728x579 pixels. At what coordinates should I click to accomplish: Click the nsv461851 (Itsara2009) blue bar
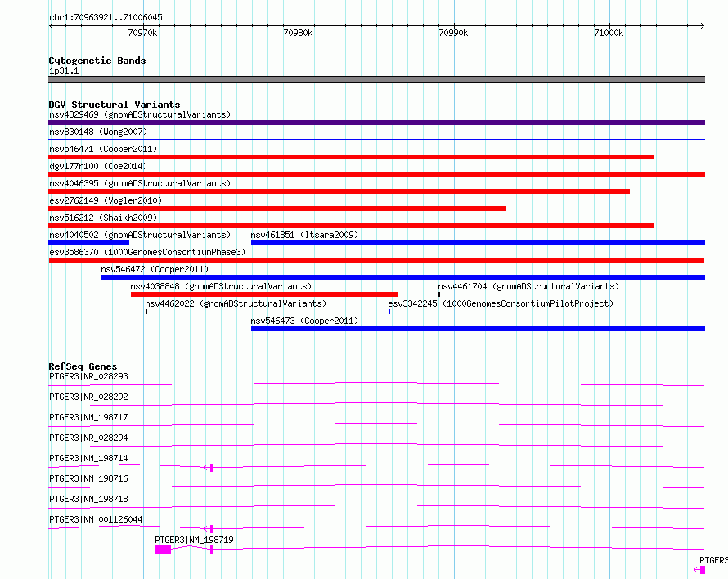[x=478, y=243]
